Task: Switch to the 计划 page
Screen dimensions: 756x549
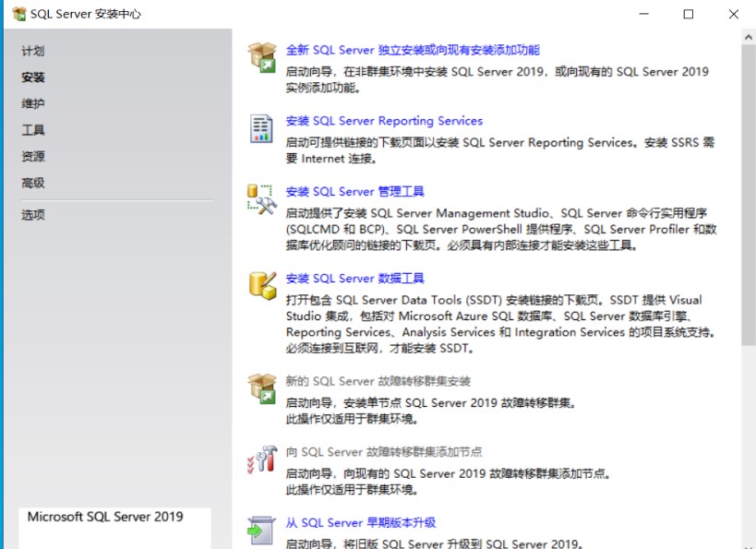Action: point(33,51)
